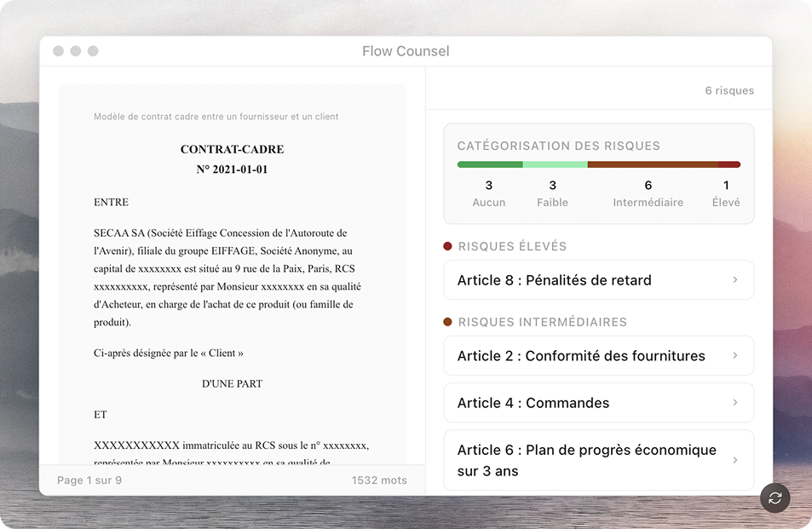Click the first gray window control dot
Screen dimensions: 812x529
click(59, 51)
